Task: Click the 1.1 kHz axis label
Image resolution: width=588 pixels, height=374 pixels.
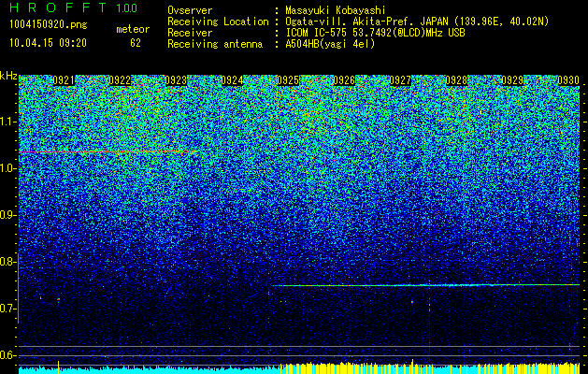Action: 8,122
